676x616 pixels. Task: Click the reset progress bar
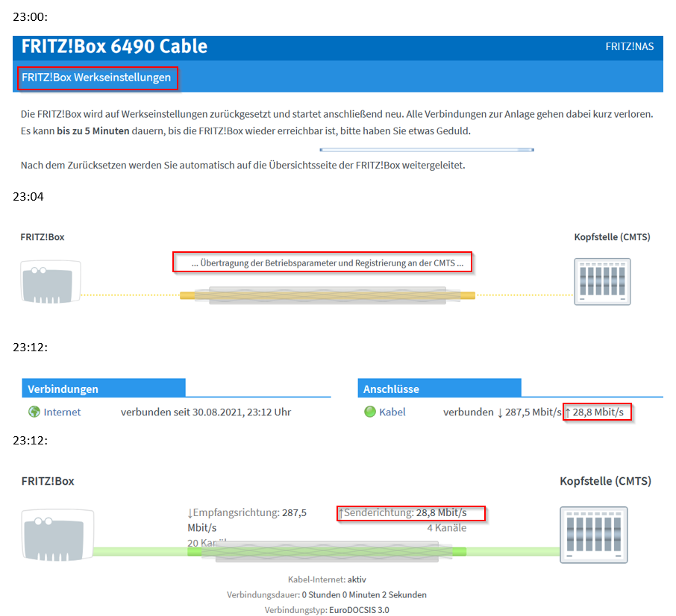[x=427, y=149]
